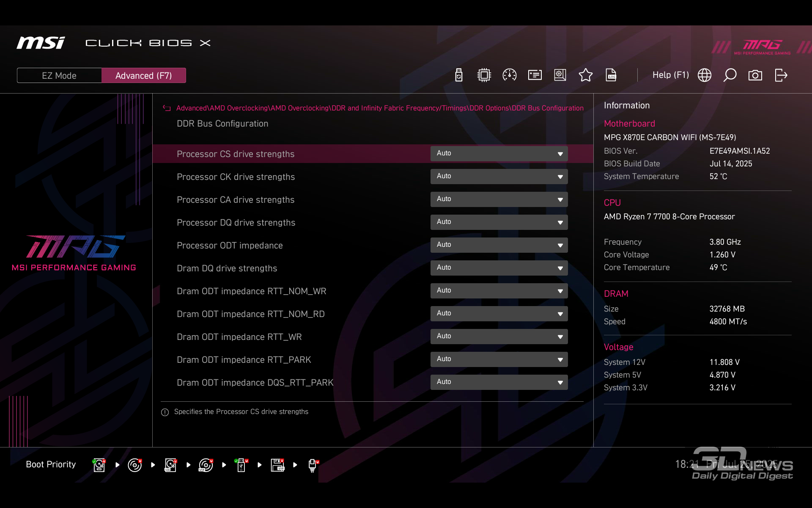Open the speedometer gauge icon in the toolbar
This screenshot has height=508, width=812.
click(509, 75)
